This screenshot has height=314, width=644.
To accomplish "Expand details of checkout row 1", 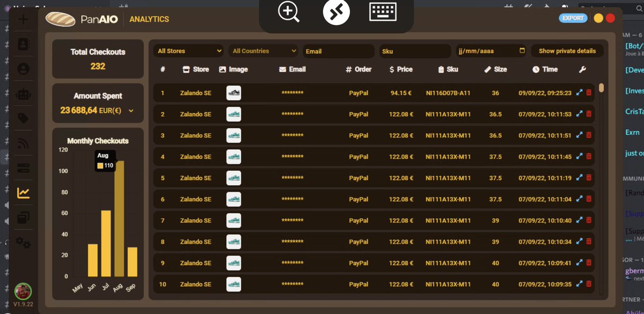I will [x=579, y=93].
